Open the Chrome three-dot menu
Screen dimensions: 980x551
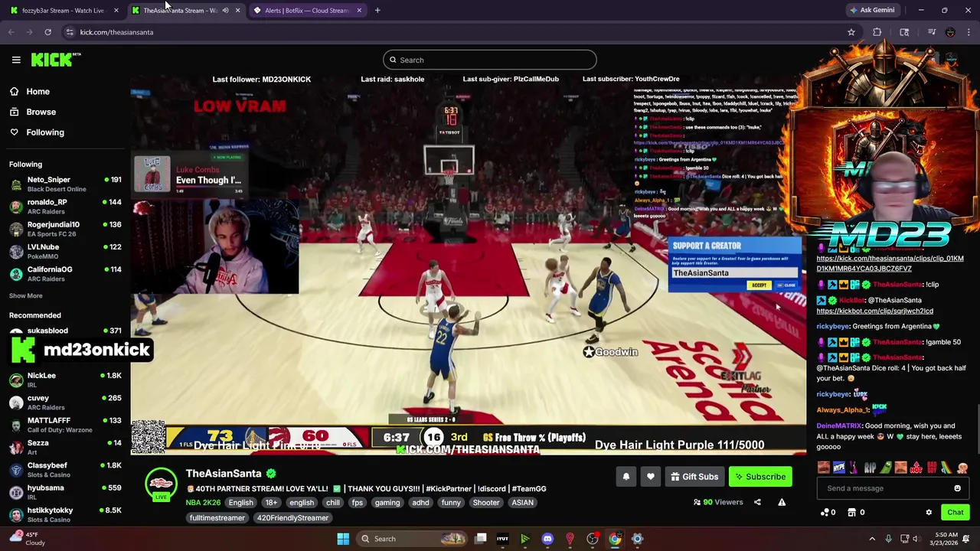(x=969, y=32)
